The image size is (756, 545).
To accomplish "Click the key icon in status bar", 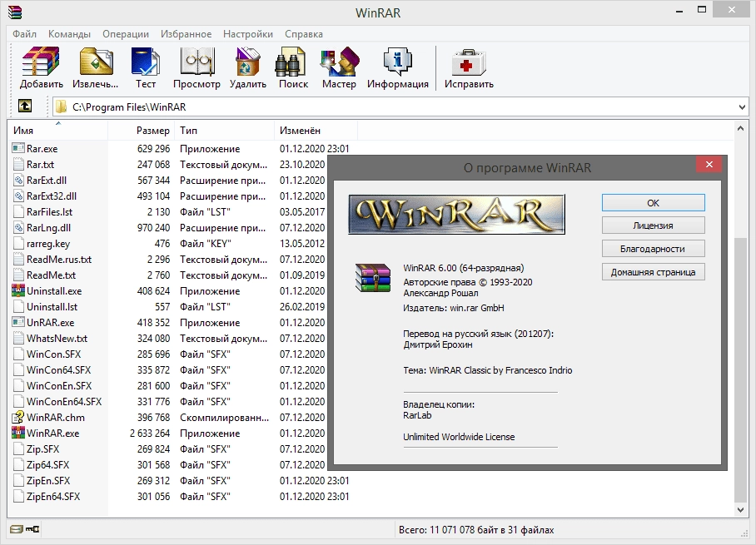I will pyautogui.click(x=32, y=529).
